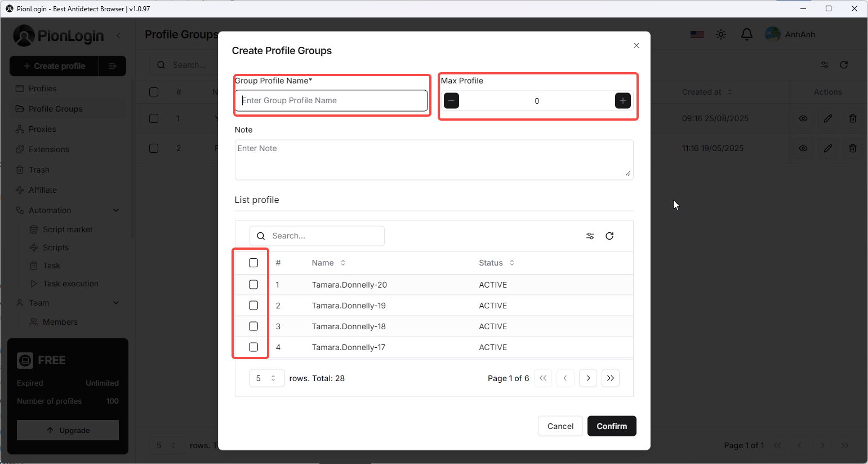Image resolution: width=868 pixels, height=464 pixels.
Task: Toggle the light/dark theme sun icon
Action: click(x=721, y=34)
